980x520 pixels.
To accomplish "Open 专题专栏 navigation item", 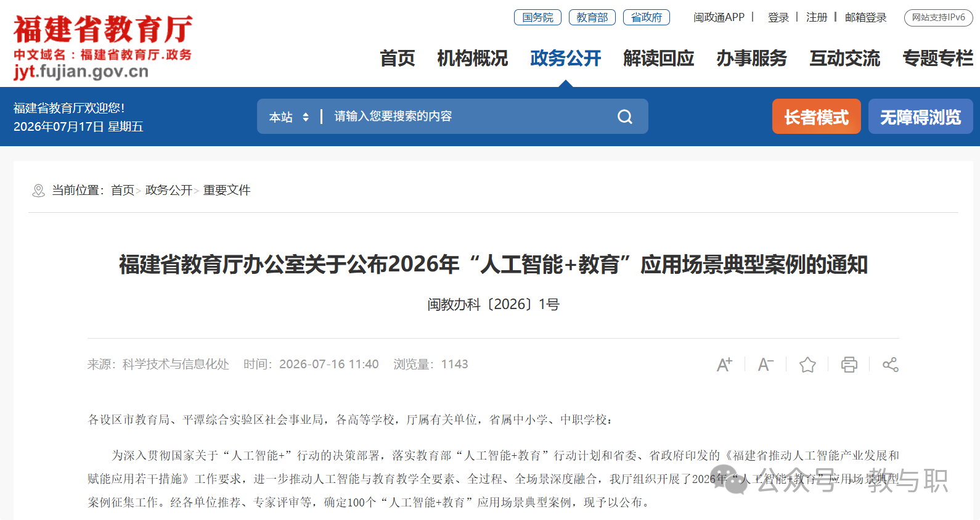I will coord(938,59).
